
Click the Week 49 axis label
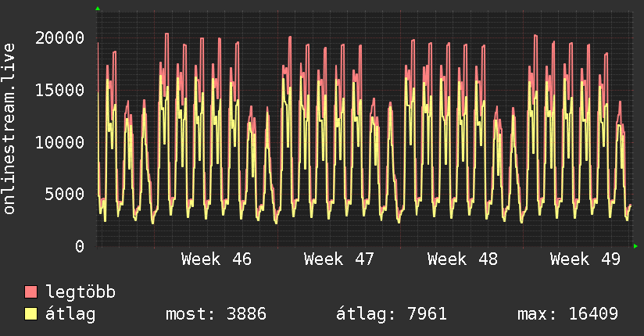tap(585, 259)
